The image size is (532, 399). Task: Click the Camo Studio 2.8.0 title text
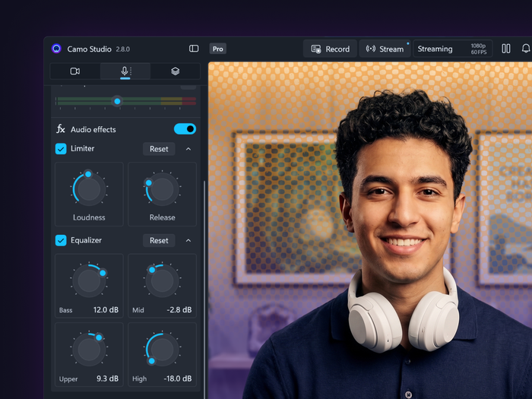(x=98, y=49)
